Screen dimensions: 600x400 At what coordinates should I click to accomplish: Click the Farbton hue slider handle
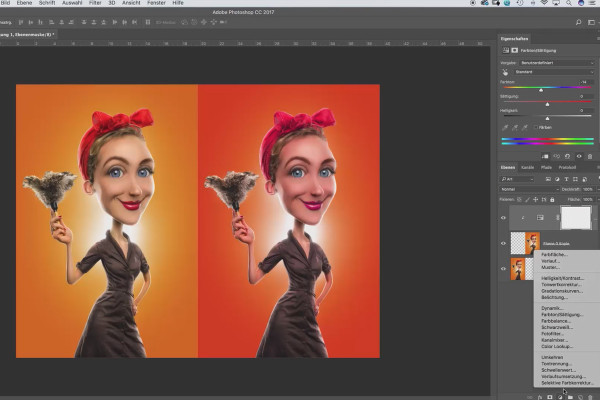click(x=541, y=90)
